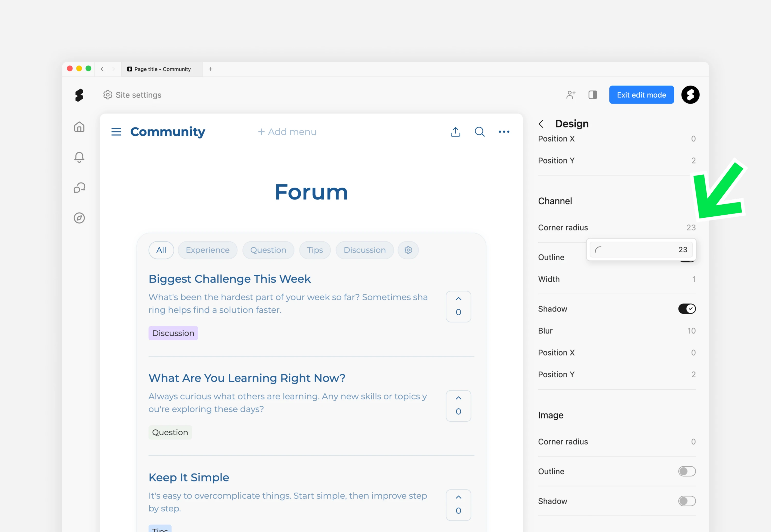Click the share upload icon
This screenshot has width=771, height=532.
(x=455, y=132)
